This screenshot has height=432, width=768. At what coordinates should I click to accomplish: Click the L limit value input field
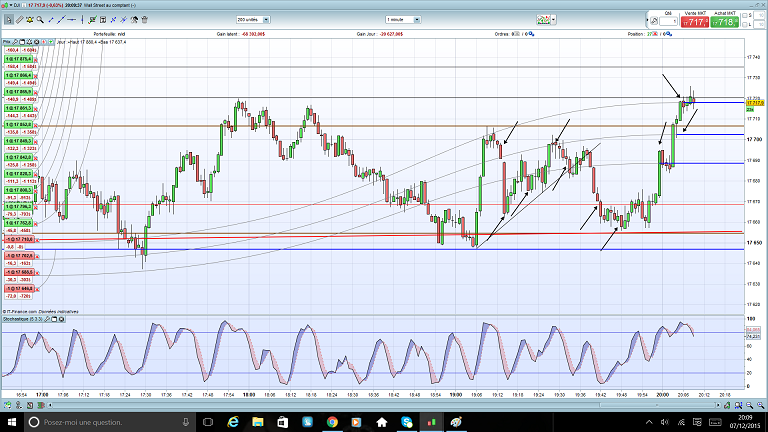(x=759, y=24)
